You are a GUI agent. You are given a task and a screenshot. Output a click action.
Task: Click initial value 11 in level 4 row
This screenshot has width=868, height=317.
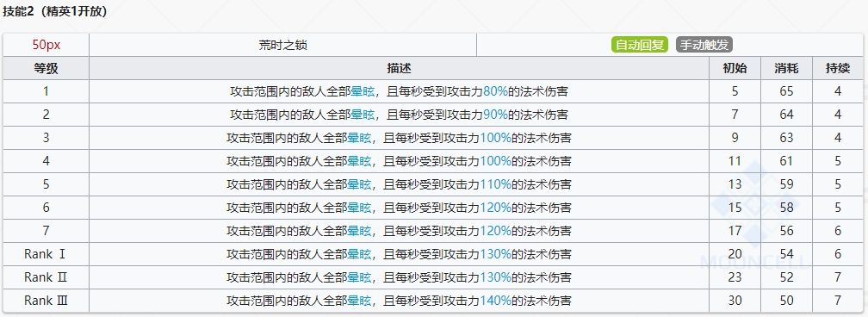point(735,161)
